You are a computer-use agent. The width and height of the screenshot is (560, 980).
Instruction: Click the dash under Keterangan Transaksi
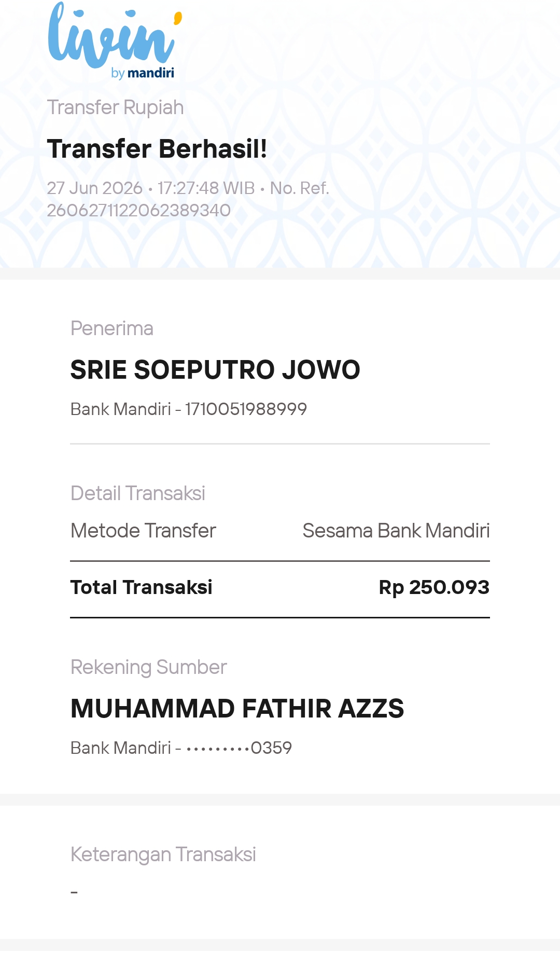point(74,892)
